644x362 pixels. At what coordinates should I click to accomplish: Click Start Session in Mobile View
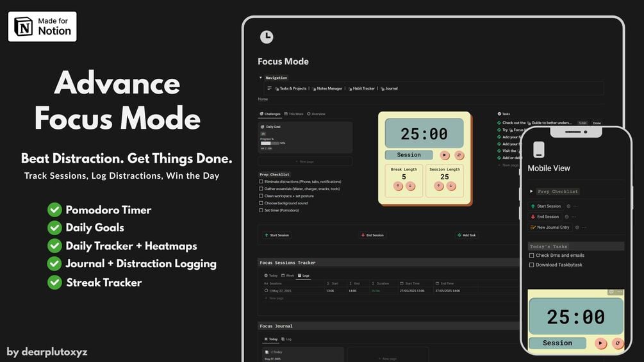pos(545,206)
